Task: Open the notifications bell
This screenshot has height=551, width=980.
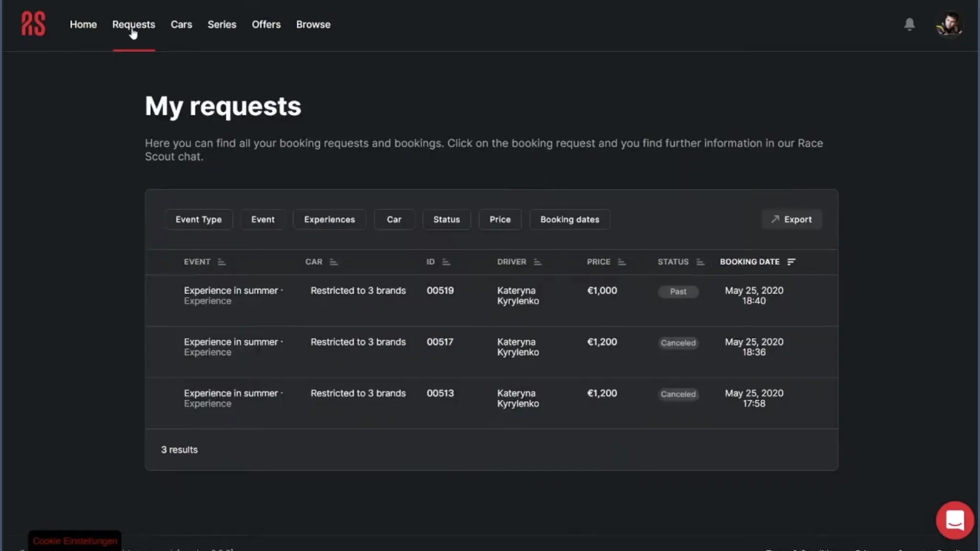Action: pos(909,24)
